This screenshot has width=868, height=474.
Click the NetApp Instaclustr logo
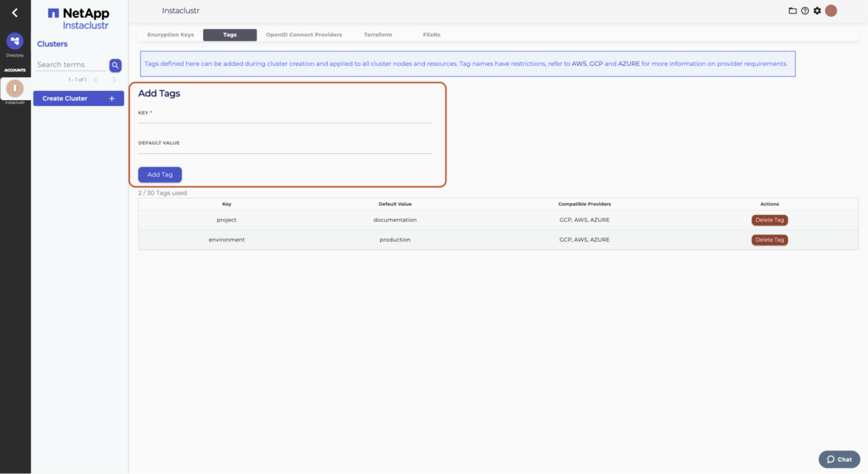[x=78, y=19]
